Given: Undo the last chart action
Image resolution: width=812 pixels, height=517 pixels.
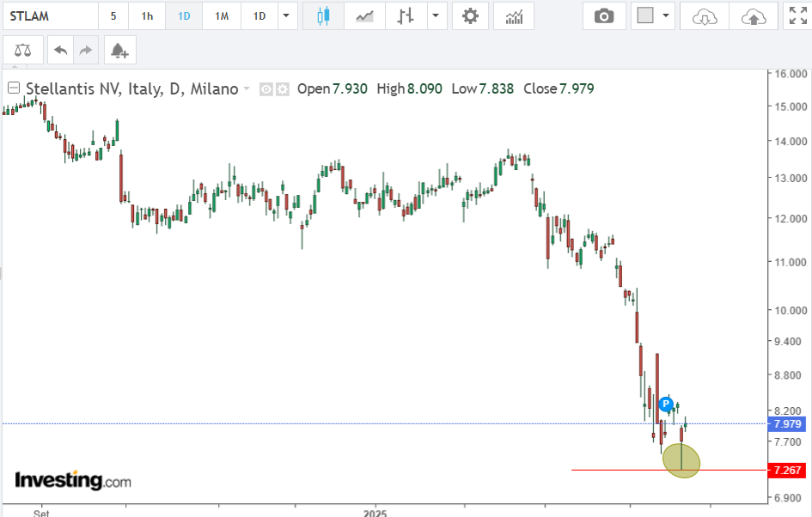Looking at the screenshot, I should [x=61, y=50].
